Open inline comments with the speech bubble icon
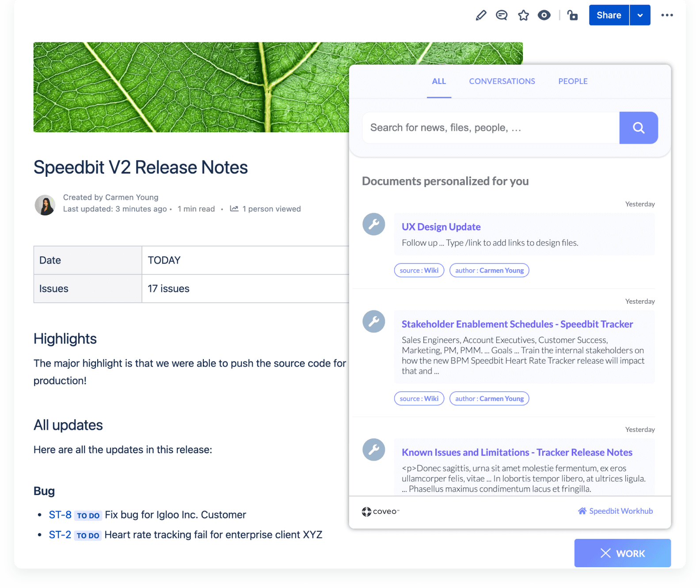 (502, 15)
